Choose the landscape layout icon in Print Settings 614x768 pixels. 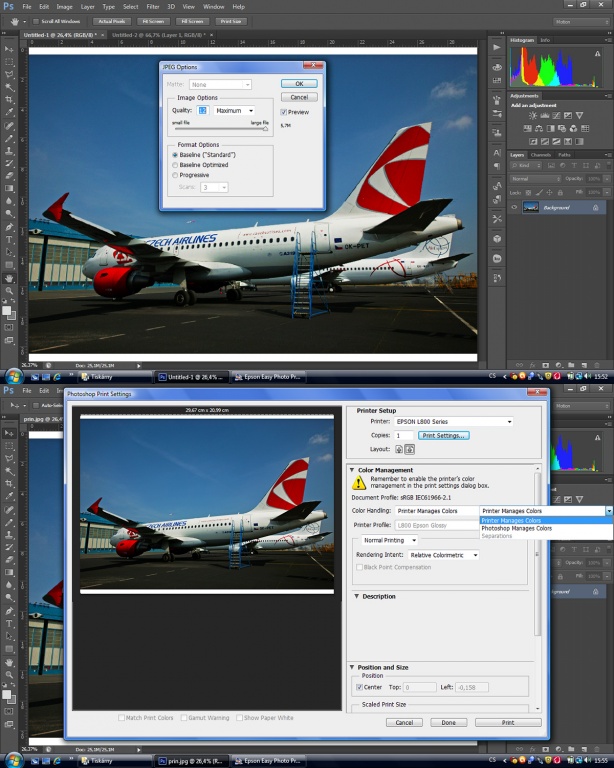coord(410,449)
